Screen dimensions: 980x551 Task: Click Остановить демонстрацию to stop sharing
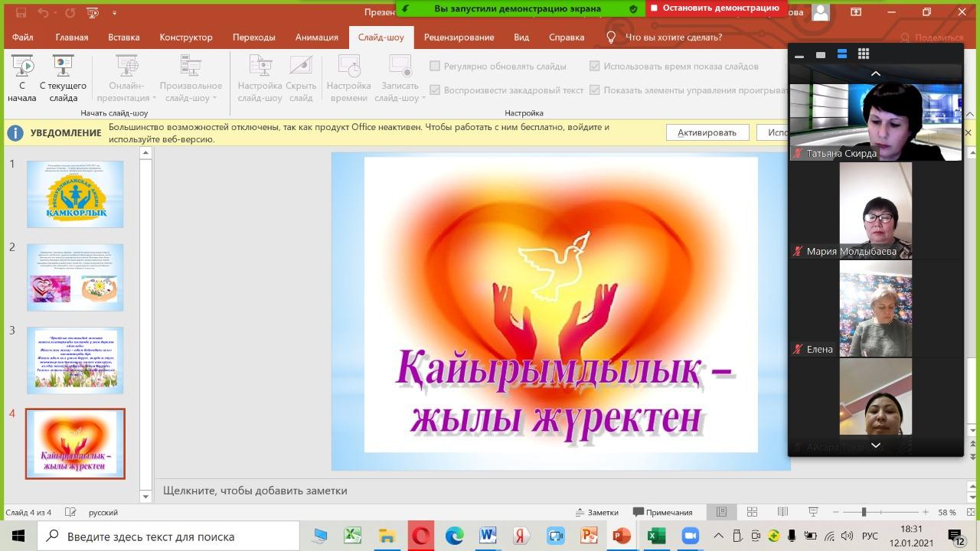click(x=714, y=8)
